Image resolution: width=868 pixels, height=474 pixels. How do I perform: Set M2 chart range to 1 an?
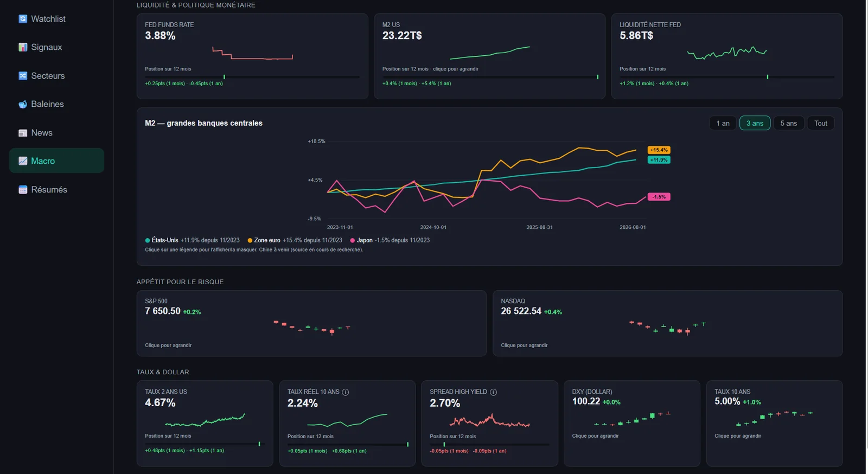(x=723, y=123)
